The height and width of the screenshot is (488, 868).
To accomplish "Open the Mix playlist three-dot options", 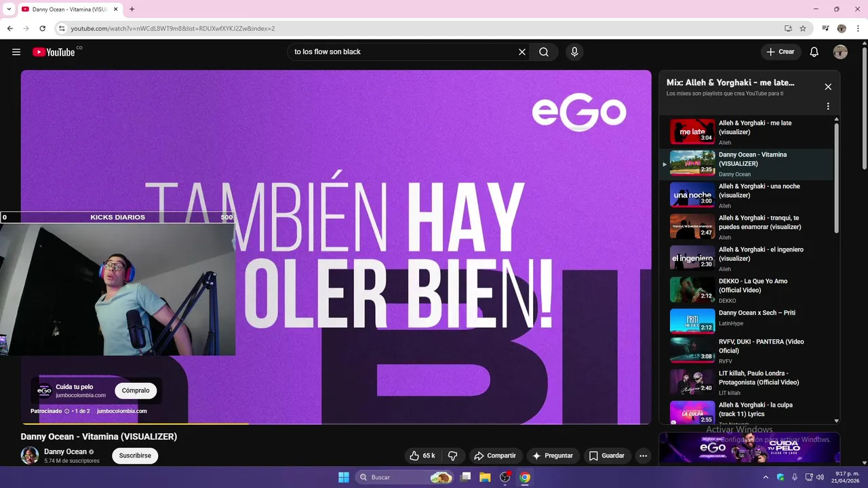I will [x=828, y=106].
